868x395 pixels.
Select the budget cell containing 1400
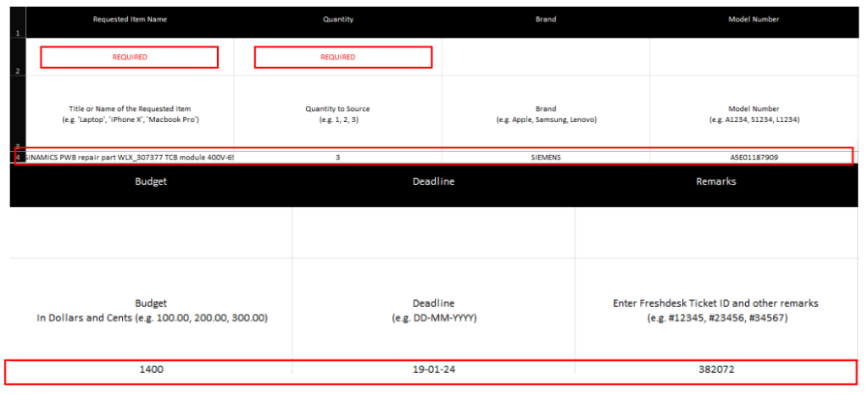pyautogui.click(x=151, y=370)
